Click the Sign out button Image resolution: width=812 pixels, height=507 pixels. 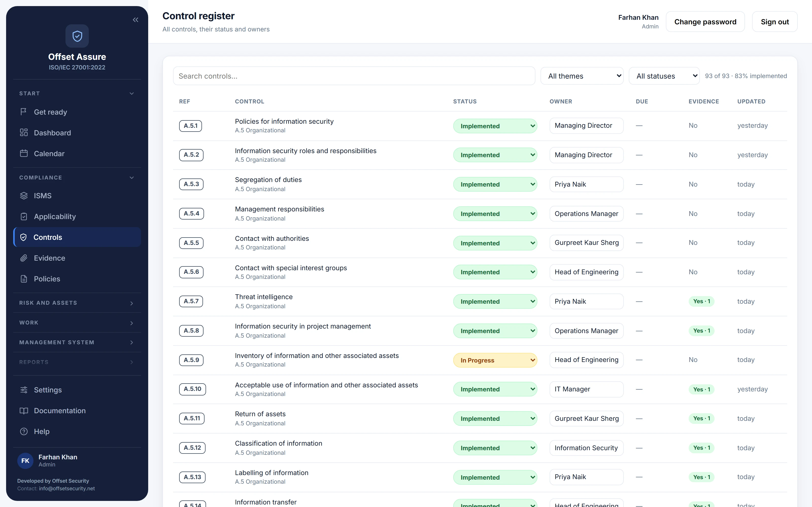click(775, 22)
